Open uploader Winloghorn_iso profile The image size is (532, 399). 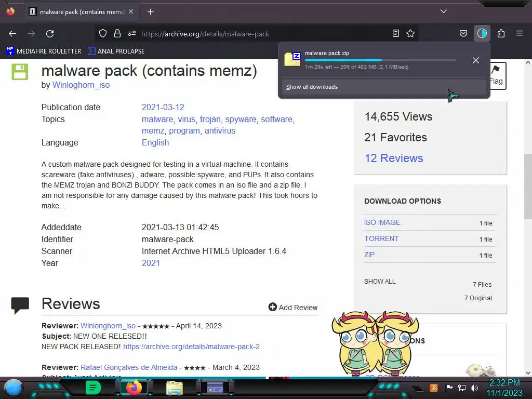coord(81,85)
